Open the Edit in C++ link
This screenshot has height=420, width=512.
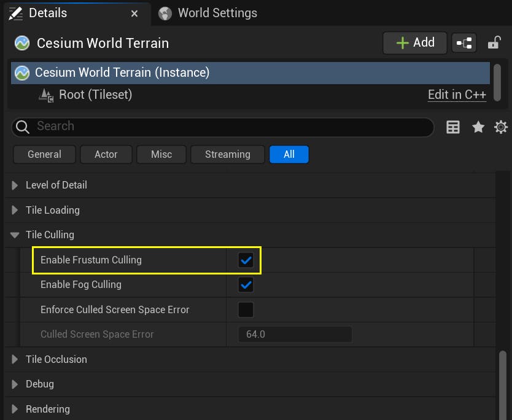point(457,95)
